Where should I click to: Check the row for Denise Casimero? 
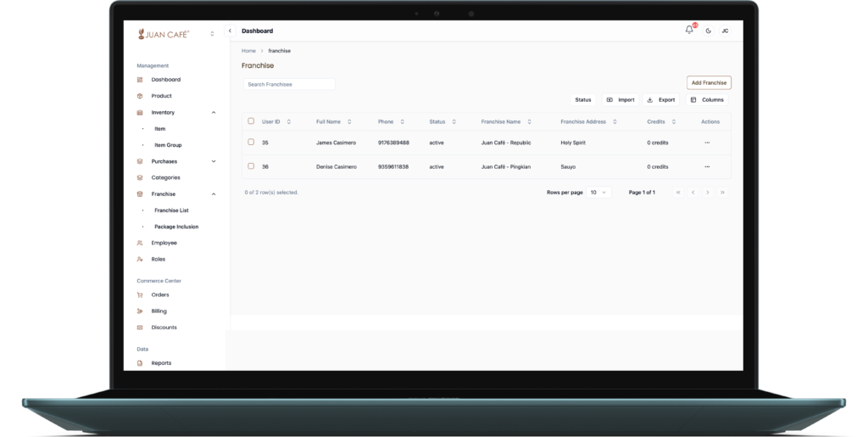click(251, 166)
